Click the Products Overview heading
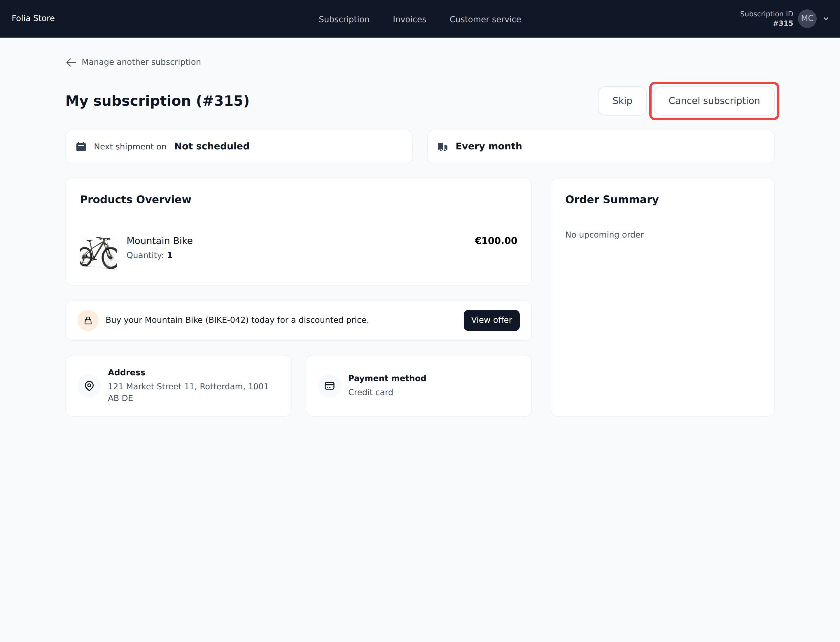The image size is (840, 642). 136,200
